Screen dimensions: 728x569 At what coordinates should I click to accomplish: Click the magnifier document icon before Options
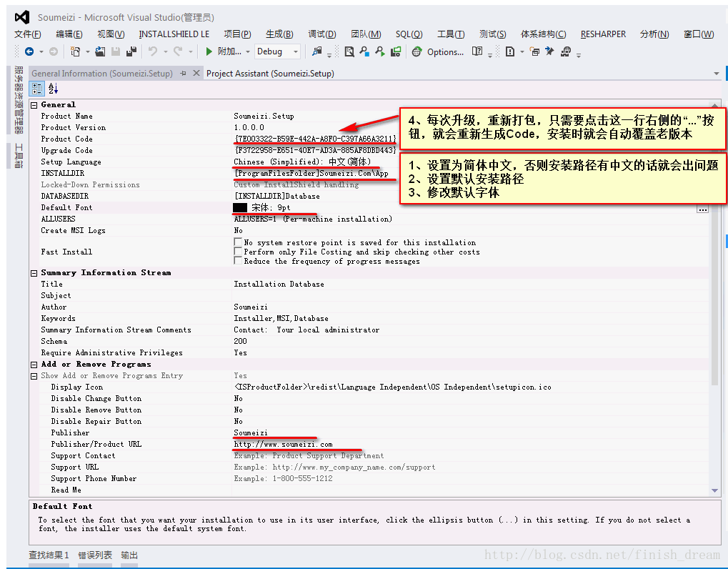tap(349, 51)
